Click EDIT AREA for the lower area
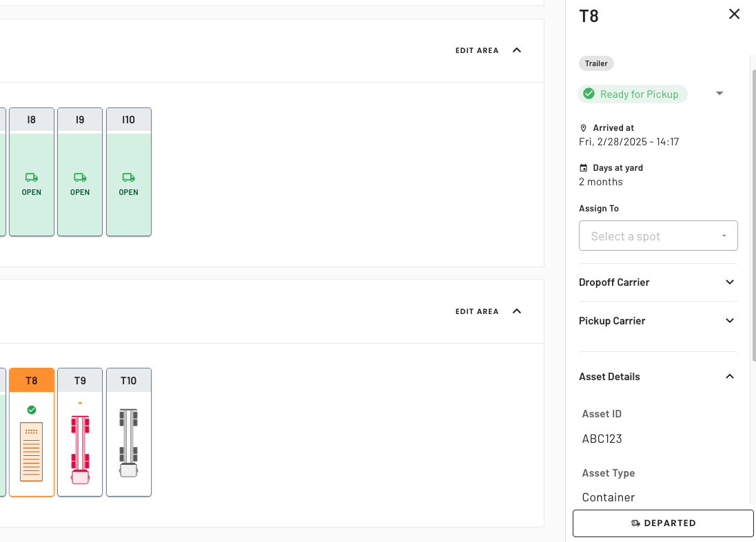756x542 pixels. [x=477, y=312]
